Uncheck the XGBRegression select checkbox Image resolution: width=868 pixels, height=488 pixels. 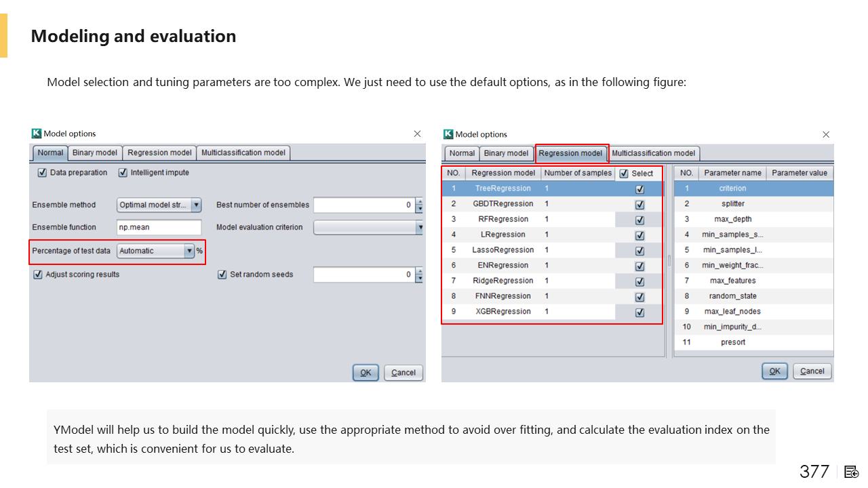click(639, 312)
